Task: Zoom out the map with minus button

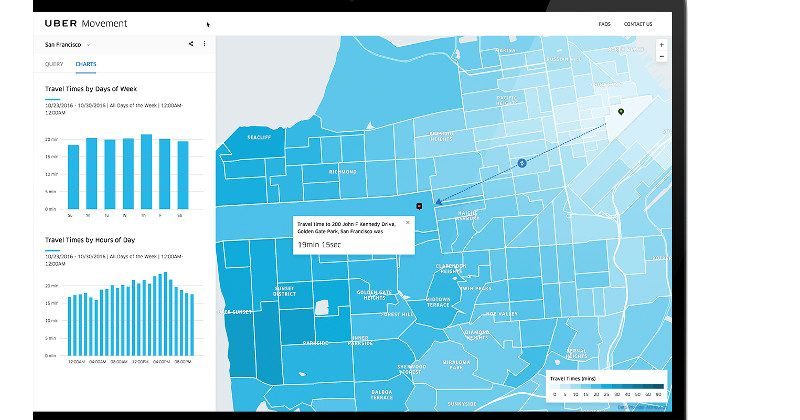Action: pyautogui.click(x=662, y=57)
